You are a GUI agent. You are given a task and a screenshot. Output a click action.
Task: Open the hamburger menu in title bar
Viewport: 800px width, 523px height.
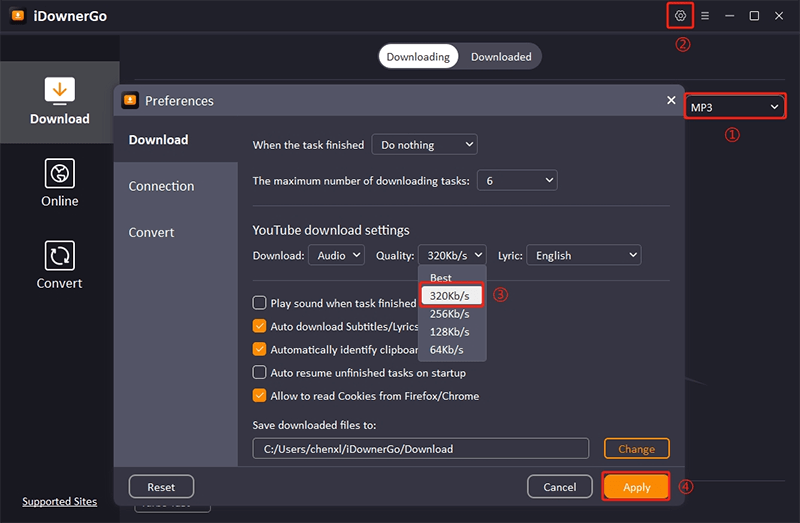(x=705, y=16)
